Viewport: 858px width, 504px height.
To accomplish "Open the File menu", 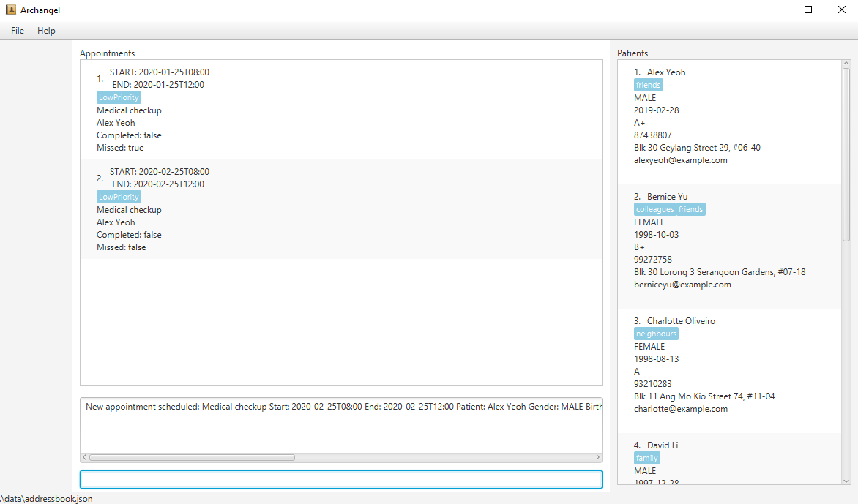I will [x=18, y=31].
